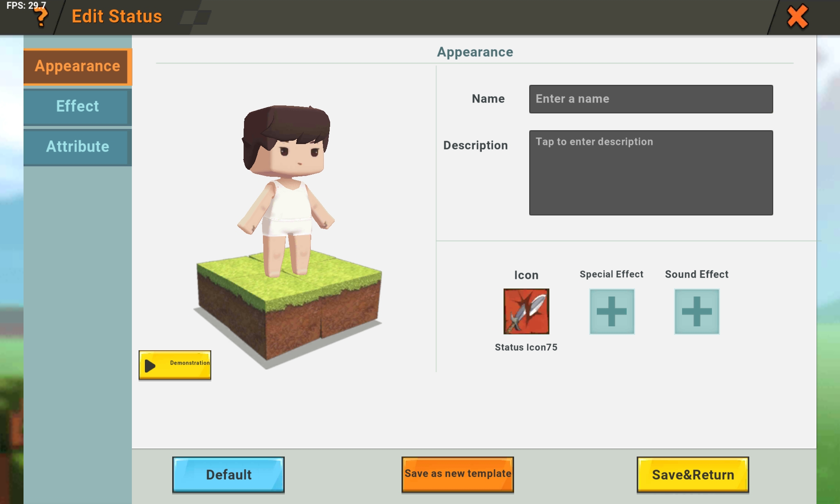The width and height of the screenshot is (840, 504).
Task: Click the Default button to reset
Action: click(228, 474)
